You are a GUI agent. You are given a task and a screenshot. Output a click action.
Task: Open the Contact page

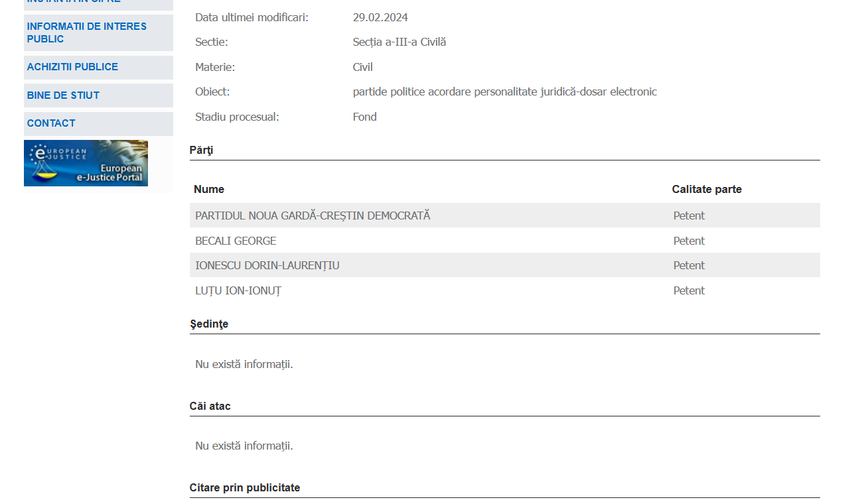pyautogui.click(x=98, y=123)
